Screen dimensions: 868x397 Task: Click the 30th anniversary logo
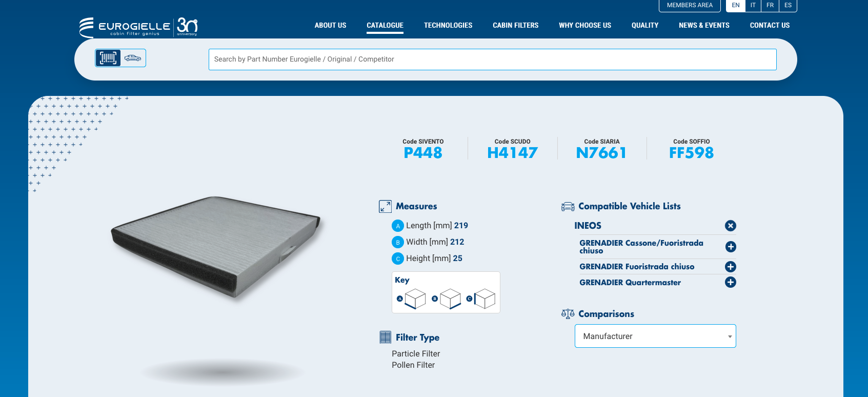click(187, 27)
